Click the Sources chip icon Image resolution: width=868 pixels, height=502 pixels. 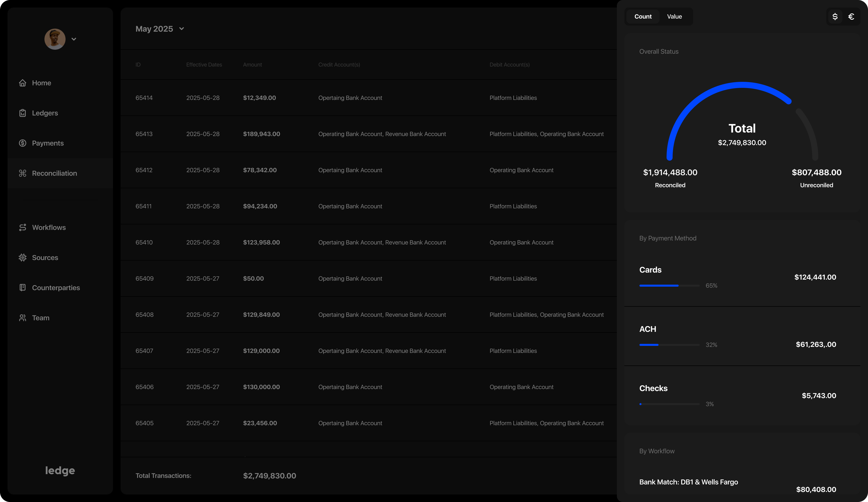[23, 258]
